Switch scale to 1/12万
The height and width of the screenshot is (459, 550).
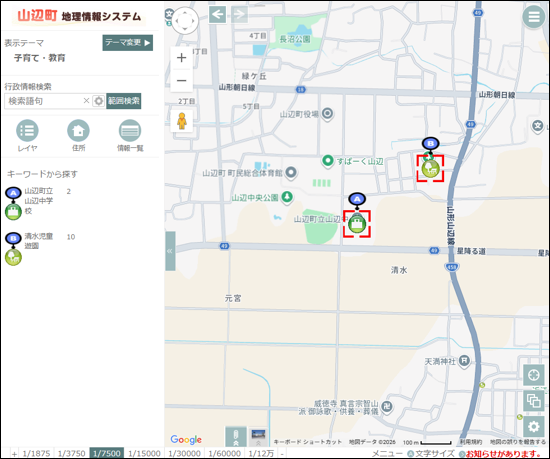[x=261, y=453]
